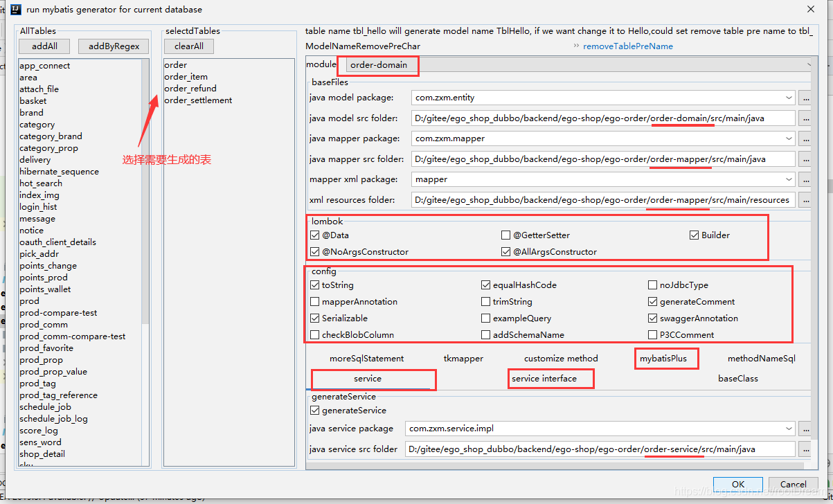
Task: Toggle the equalHashCode checkbox
Action: tap(486, 285)
